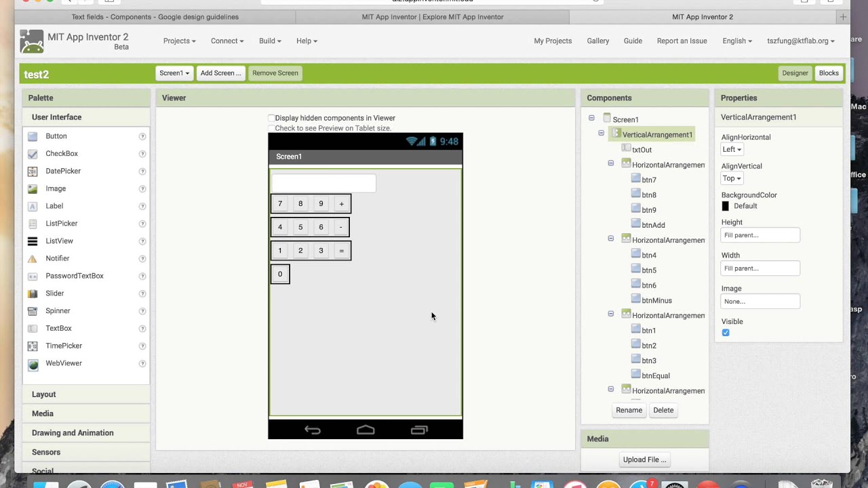This screenshot has width=868, height=488.
Task: Click the Width Fill parent field
Action: (760, 268)
